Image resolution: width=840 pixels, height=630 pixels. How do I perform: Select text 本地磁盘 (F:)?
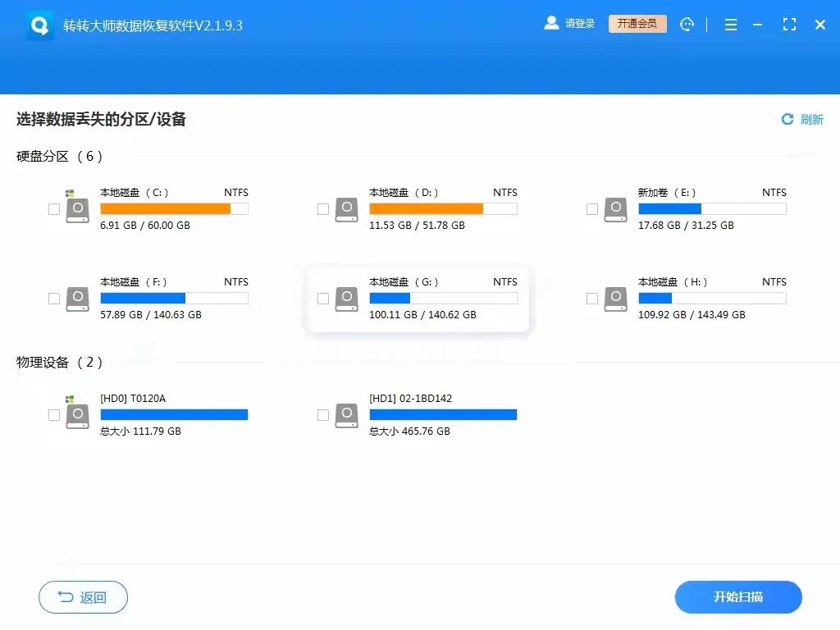point(134,282)
